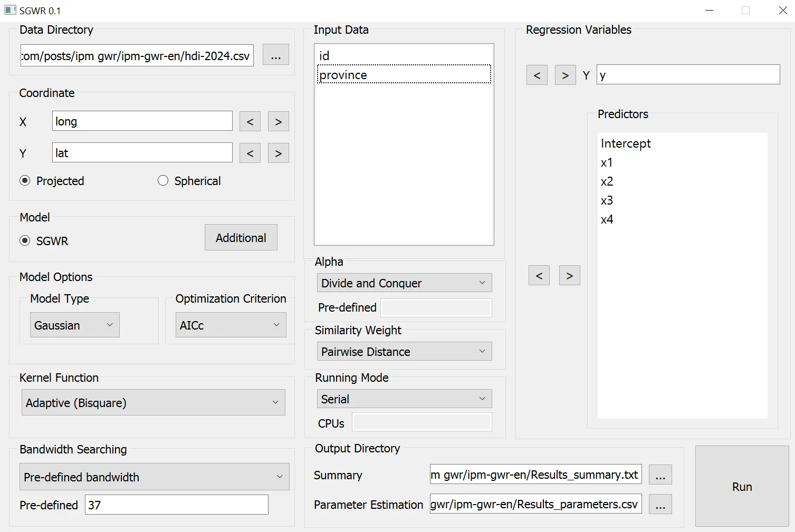Click the Additional model button
This screenshot has height=532, width=795.
click(x=241, y=238)
